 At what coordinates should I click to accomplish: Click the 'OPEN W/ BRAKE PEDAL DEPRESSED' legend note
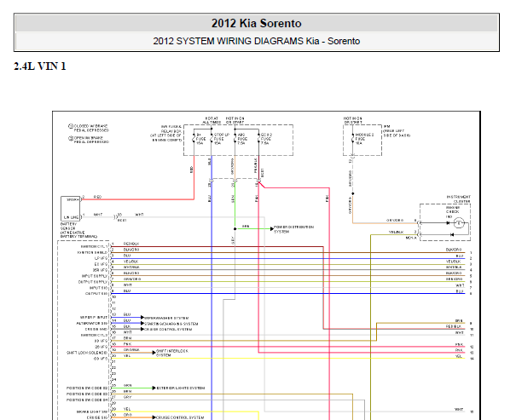(x=89, y=140)
